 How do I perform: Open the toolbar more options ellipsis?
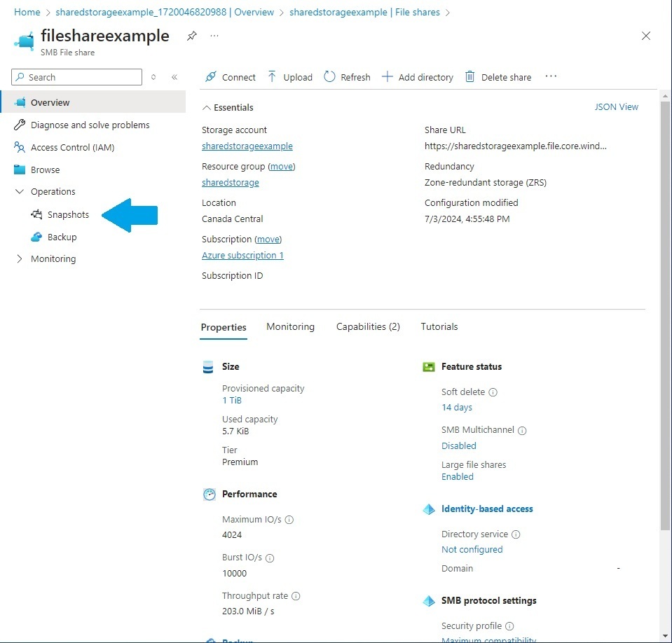pos(551,76)
